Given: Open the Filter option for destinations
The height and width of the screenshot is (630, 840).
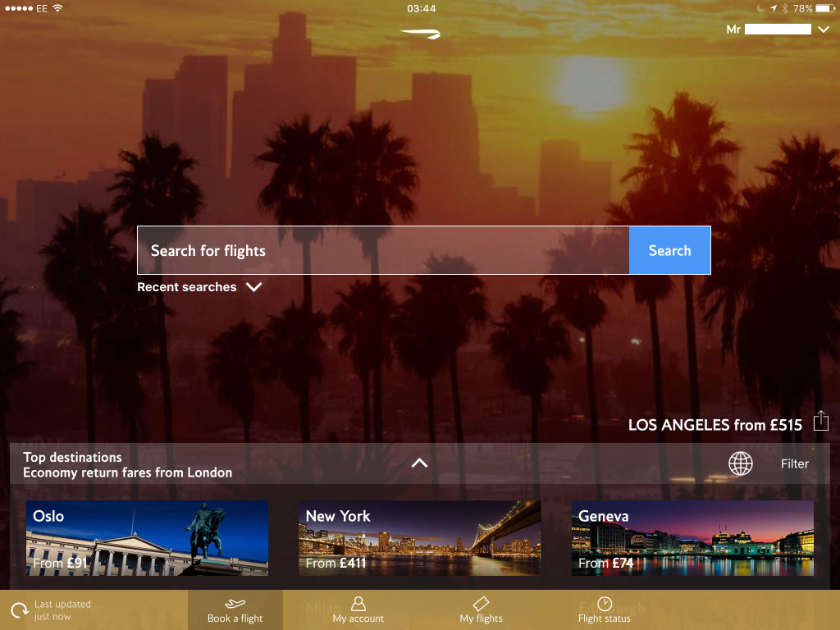Looking at the screenshot, I should [794, 463].
